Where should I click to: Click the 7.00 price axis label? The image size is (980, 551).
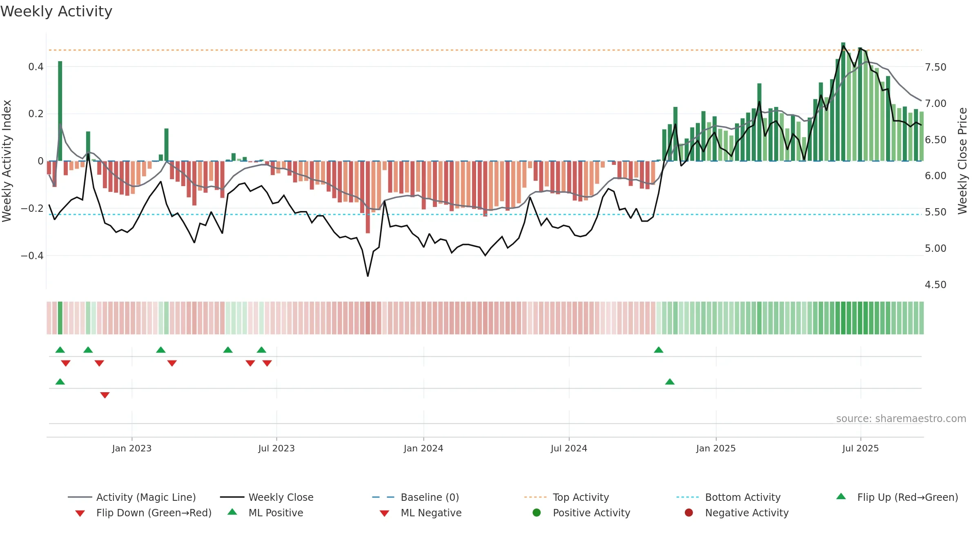(935, 104)
